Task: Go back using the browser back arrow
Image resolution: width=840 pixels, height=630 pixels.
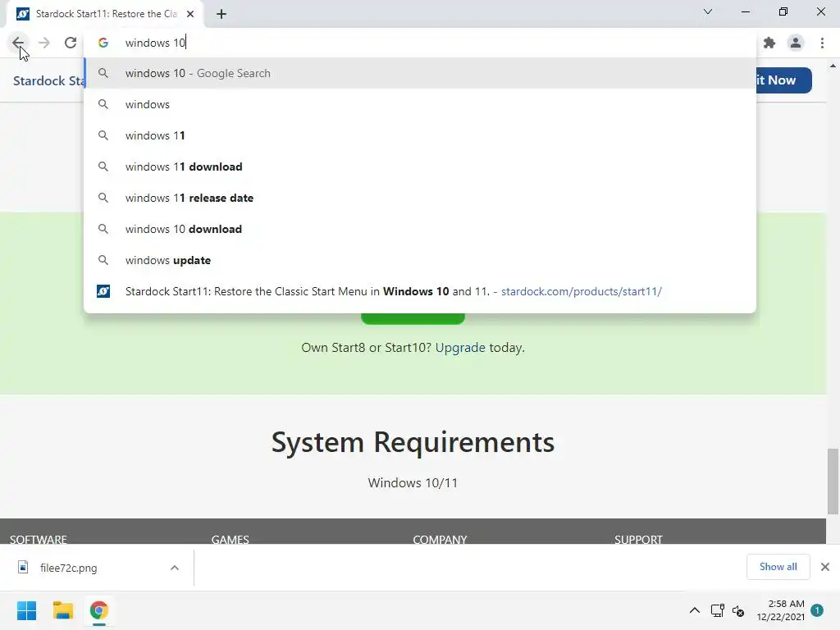Action: (18, 43)
